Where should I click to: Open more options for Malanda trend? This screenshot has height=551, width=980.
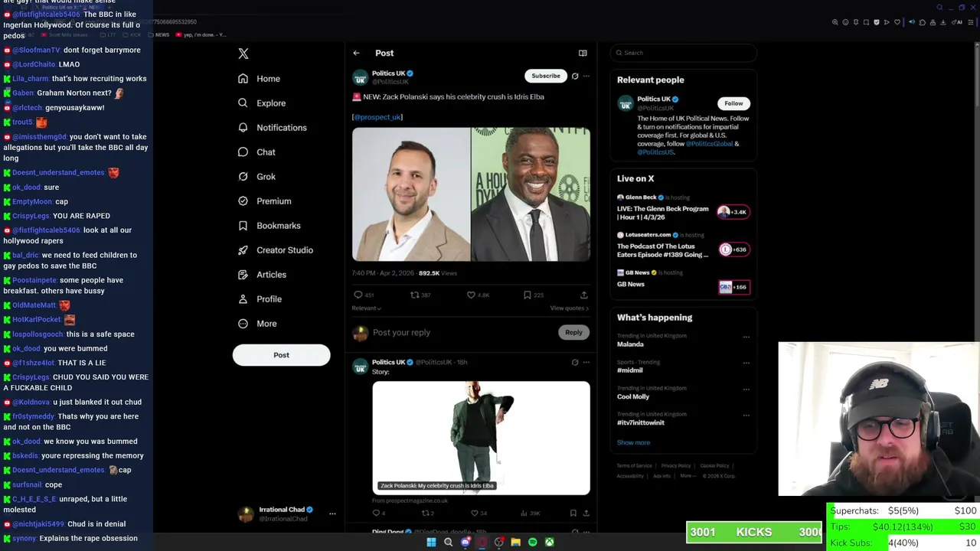(746, 337)
